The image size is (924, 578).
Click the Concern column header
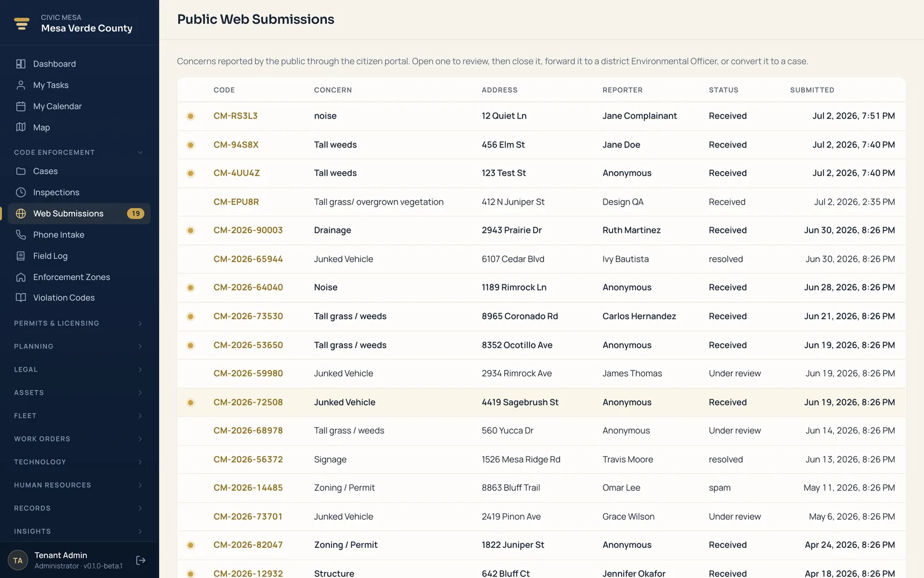(x=333, y=90)
